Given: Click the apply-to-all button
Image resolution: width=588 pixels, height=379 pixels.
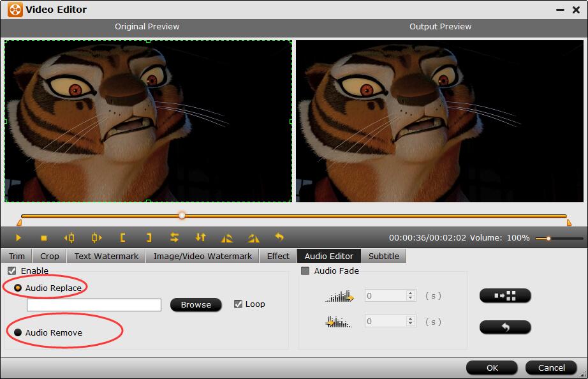Looking at the screenshot, I should [x=505, y=296].
